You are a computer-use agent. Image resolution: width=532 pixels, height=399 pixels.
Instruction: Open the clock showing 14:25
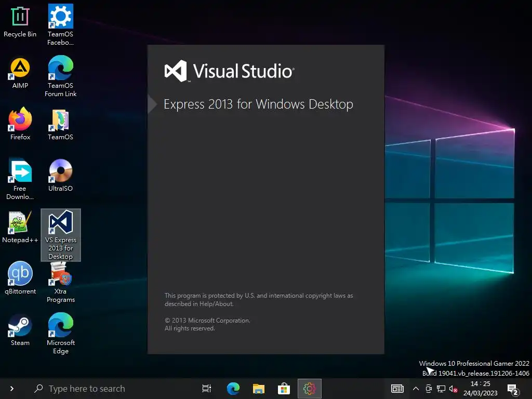[x=481, y=384]
